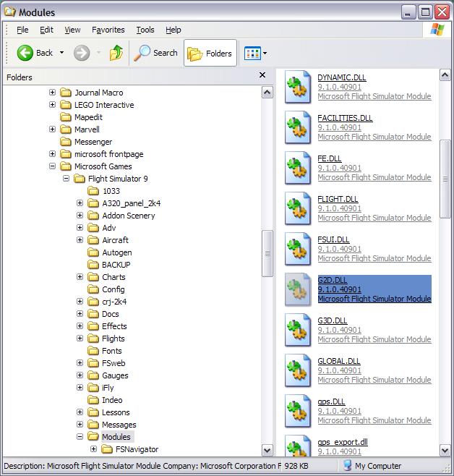
Task: Toggle the Folders pane button
Action: pos(210,53)
